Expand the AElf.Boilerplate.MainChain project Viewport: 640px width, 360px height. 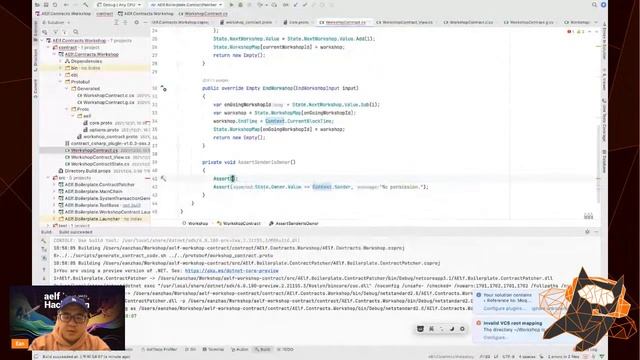(54, 191)
